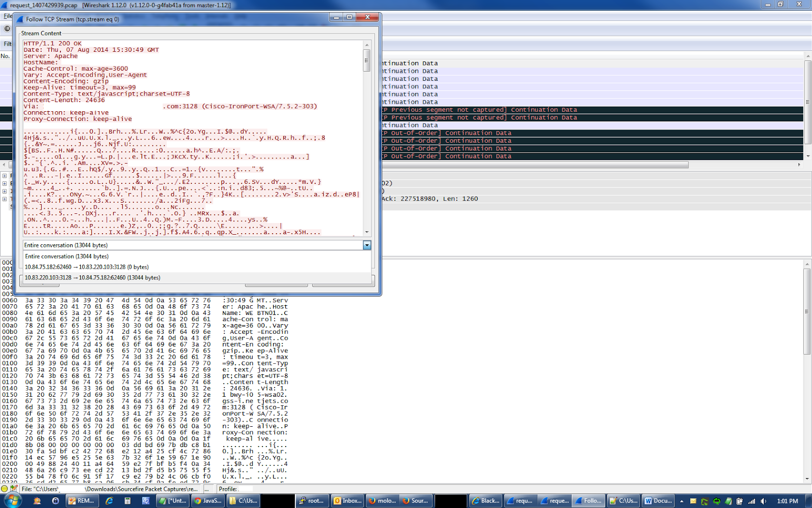Click the stream content scrollbar thumb
The width and height of the screenshot is (812, 508).
(367, 60)
